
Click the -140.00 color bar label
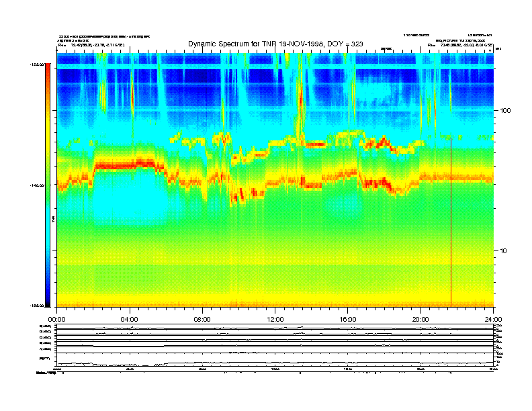(x=37, y=185)
